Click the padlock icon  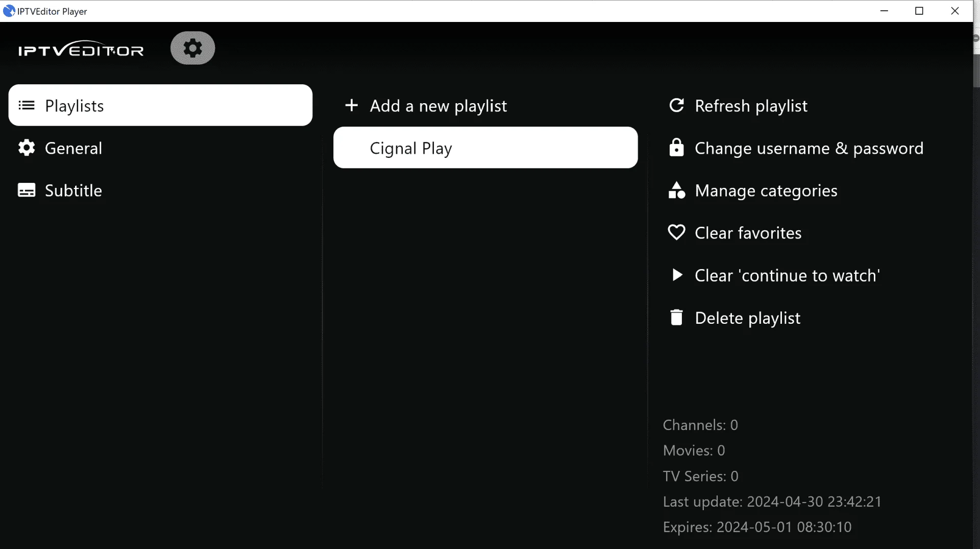(x=676, y=148)
